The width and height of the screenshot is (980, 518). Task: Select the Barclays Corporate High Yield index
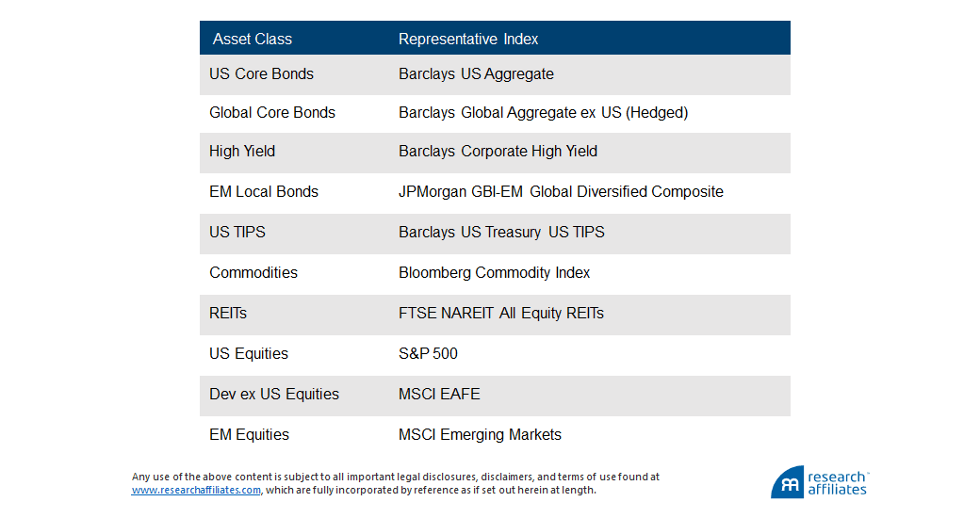click(498, 151)
